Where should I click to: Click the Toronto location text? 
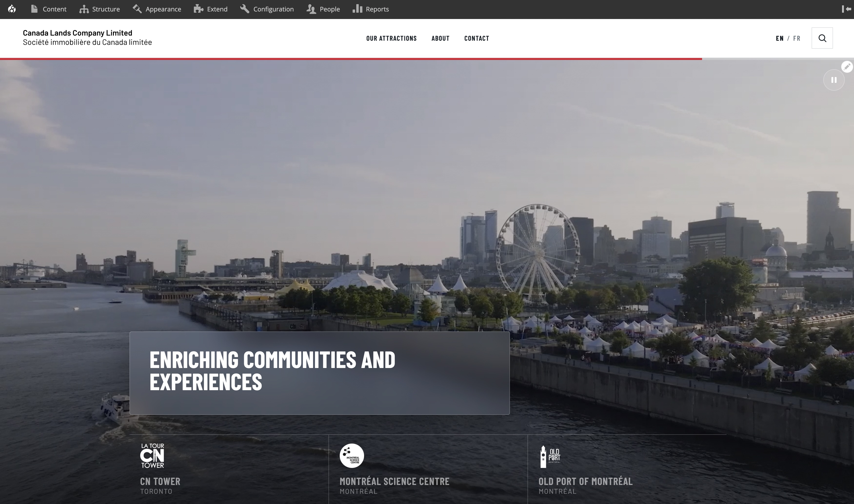point(156,491)
